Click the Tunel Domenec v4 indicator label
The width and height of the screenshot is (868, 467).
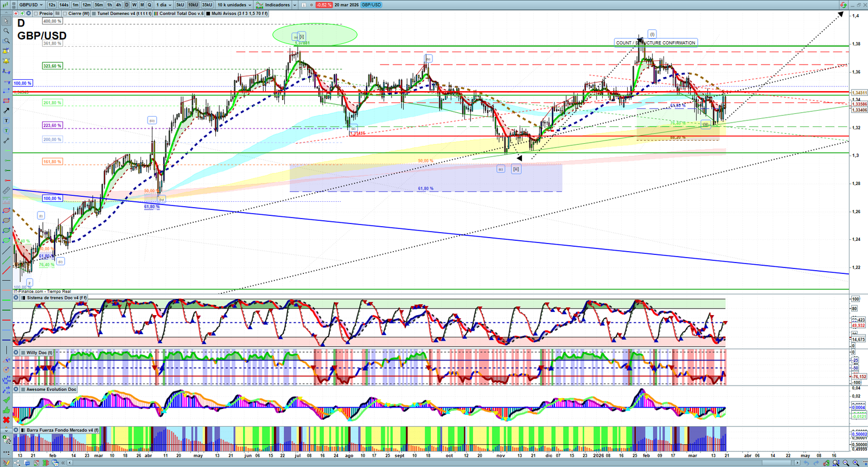124,14
